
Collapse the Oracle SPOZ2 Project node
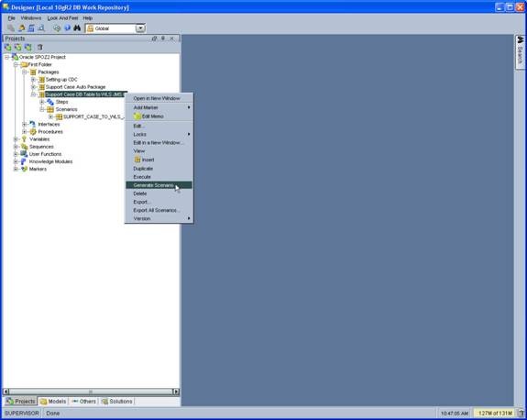[x=6, y=57]
